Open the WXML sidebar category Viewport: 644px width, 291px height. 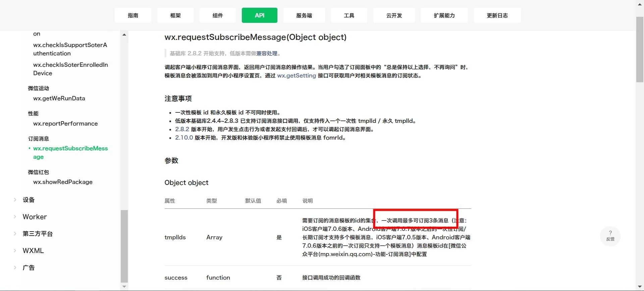pyautogui.click(x=33, y=251)
